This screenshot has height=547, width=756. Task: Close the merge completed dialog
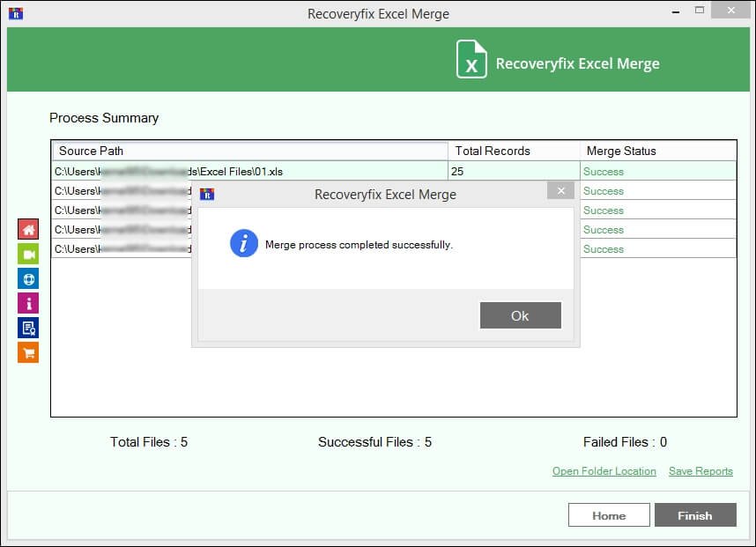(560, 191)
